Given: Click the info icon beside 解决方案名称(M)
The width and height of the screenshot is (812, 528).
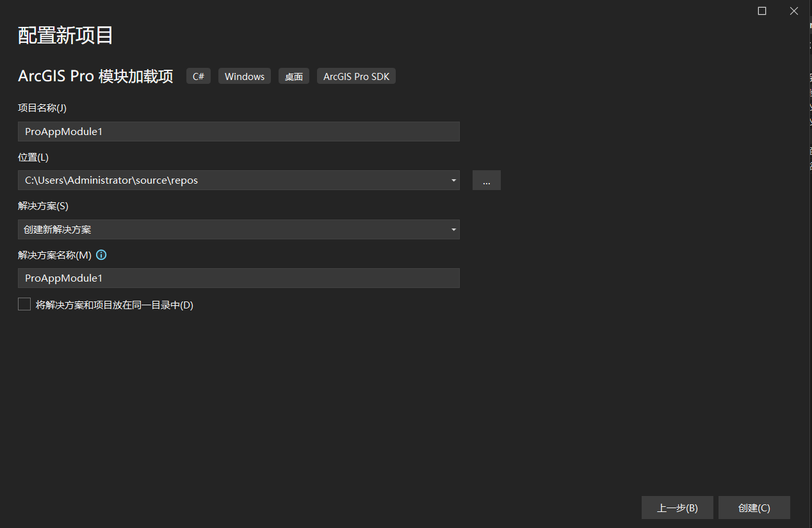Looking at the screenshot, I should [x=101, y=255].
